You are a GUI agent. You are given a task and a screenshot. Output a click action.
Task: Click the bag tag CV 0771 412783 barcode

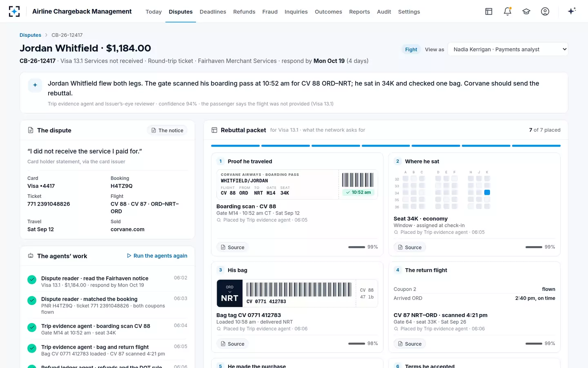tap(299, 289)
